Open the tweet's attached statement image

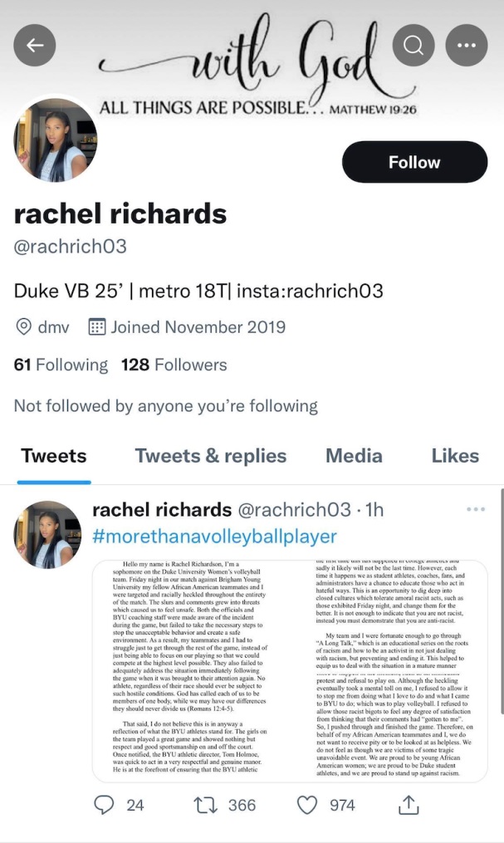coord(290,670)
